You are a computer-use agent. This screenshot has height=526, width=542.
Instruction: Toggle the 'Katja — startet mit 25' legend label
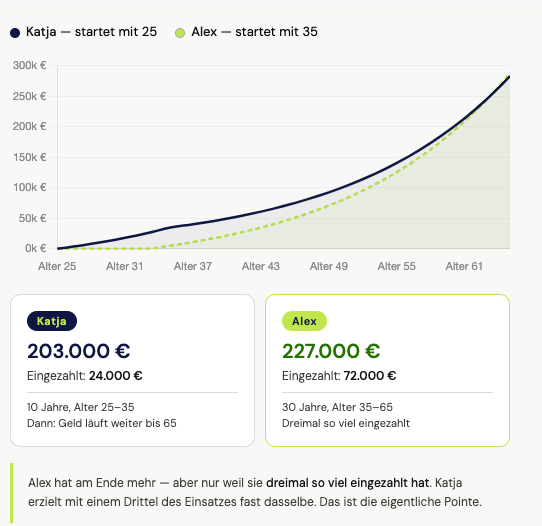pyautogui.click(x=91, y=32)
